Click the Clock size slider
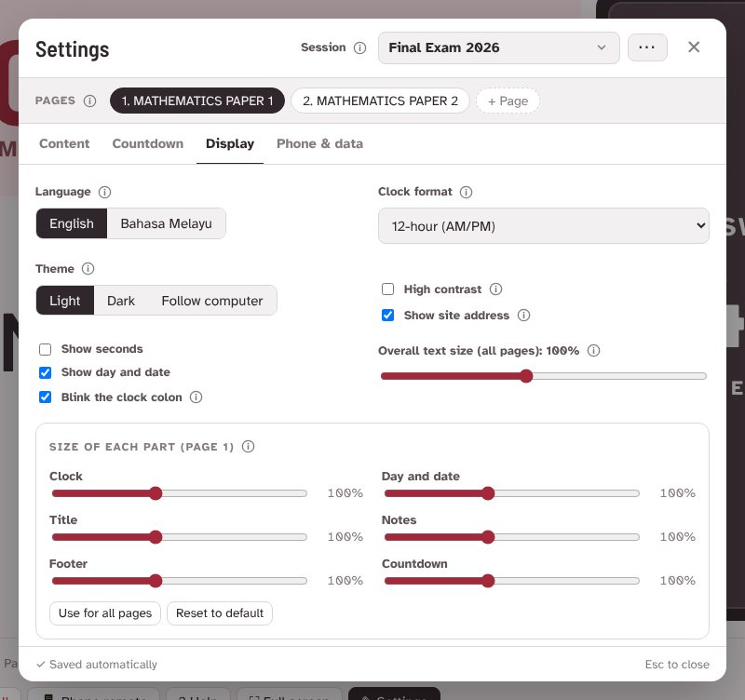Screen dimensions: 745x700 coord(180,493)
